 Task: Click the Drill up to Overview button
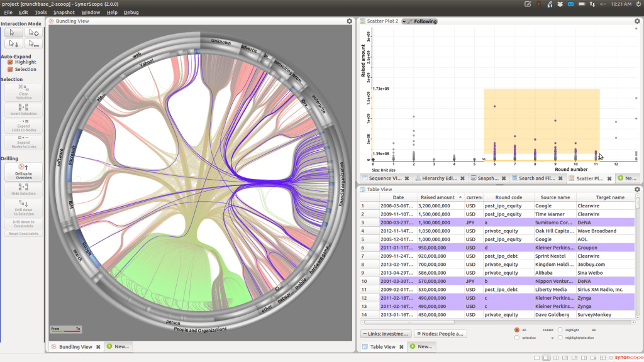[23, 172]
